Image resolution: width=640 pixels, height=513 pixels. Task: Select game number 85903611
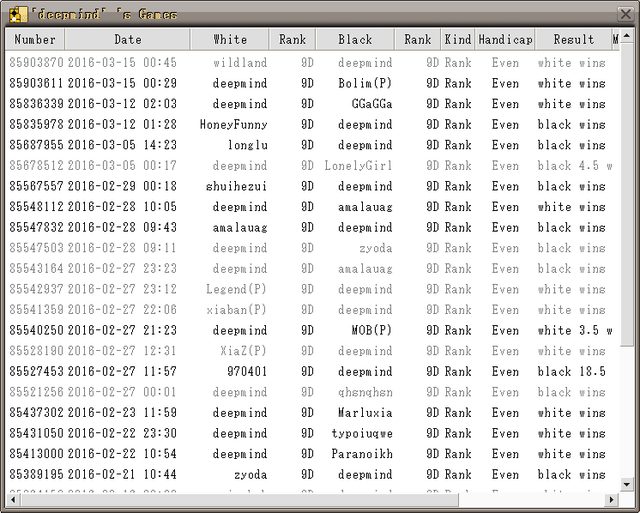[x=312, y=83]
